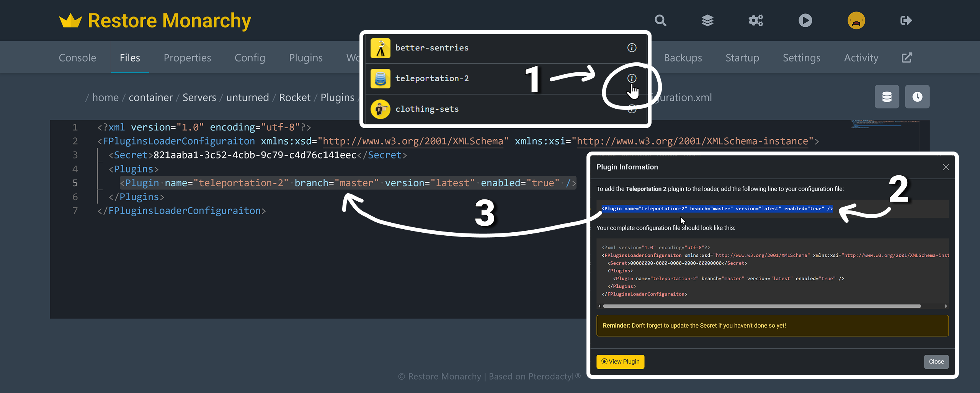This screenshot has width=980, height=393.
Task: Click the XMLSchema URL in editor line 2
Action: coord(413,142)
